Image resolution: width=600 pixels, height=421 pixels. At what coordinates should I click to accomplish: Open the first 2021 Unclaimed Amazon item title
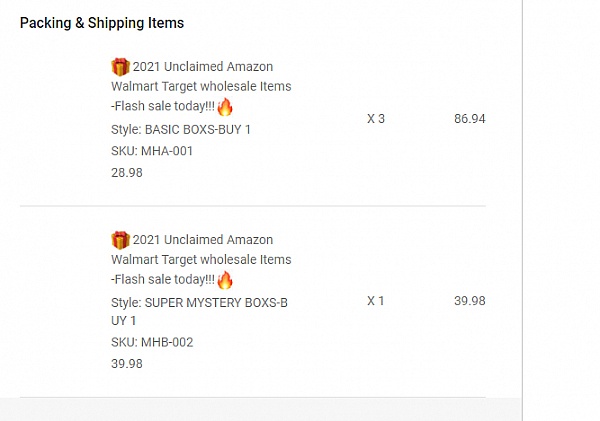(x=201, y=86)
